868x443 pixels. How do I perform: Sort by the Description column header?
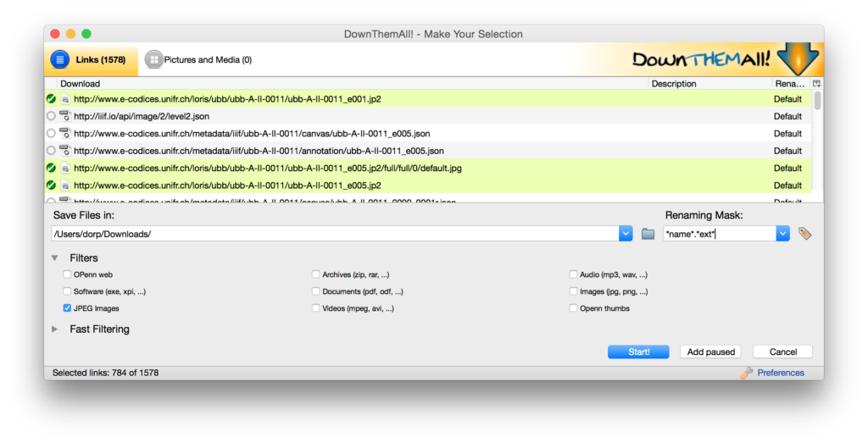click(x=709, y=84)
